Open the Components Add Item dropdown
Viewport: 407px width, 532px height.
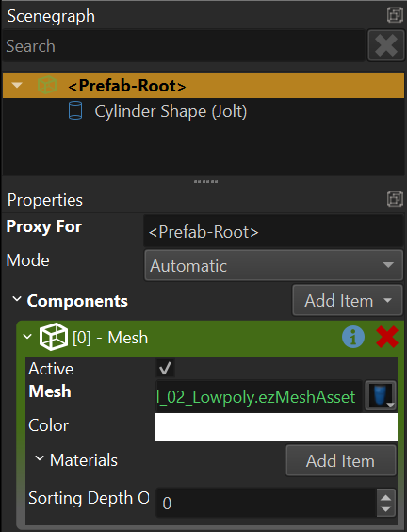tap(348, 300)
